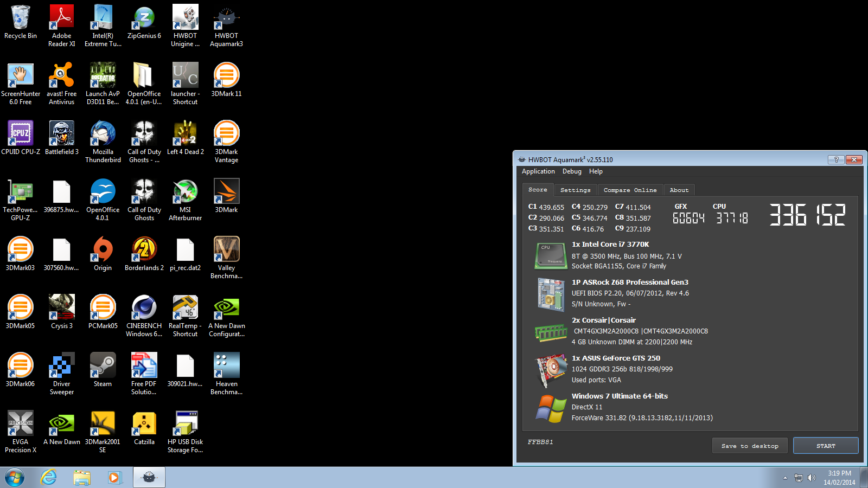Select the Valley Benchmark desktop icon
Image resolution: width=868 pixels, height=488 pixels.
tap(226, 258)
